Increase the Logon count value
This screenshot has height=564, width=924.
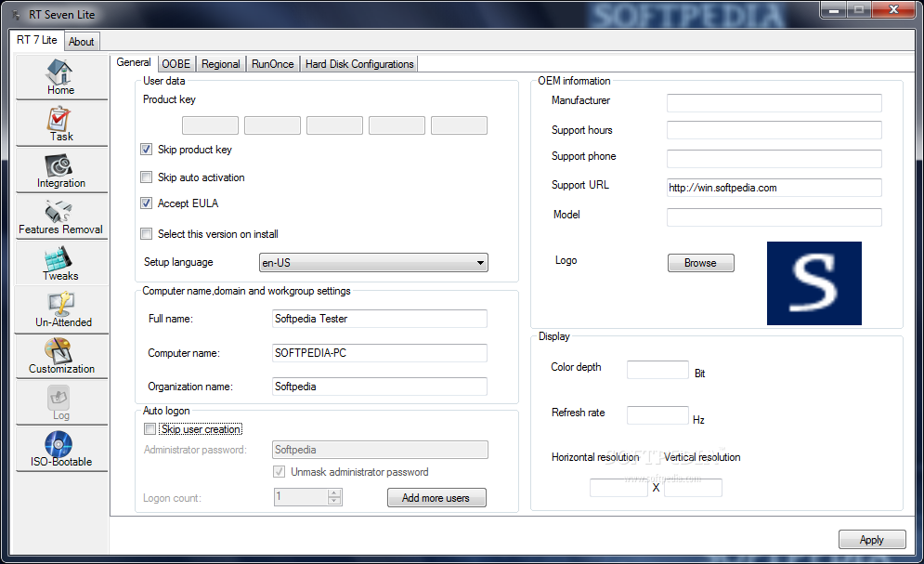(x=334, y=493)
